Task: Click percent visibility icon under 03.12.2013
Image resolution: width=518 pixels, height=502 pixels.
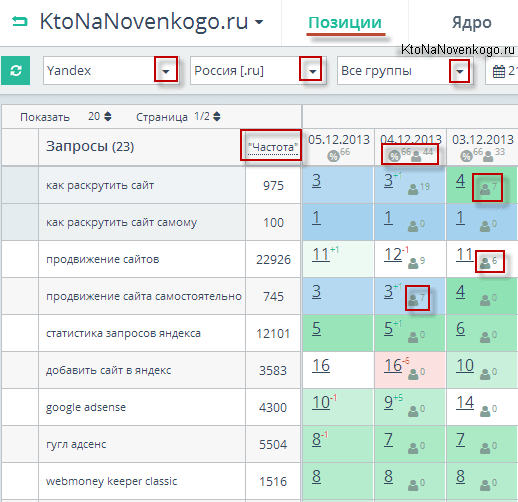Action: 466,156
